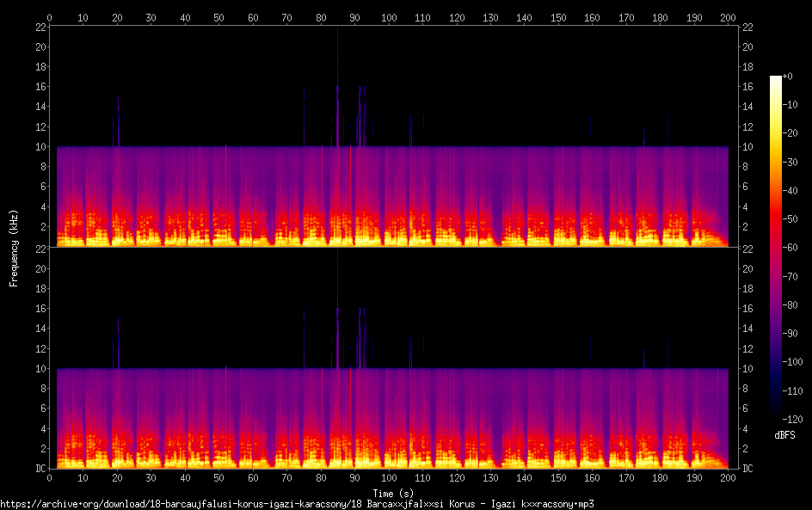Click the "Frequency (kHz)" axis label
The image size is (812, 510).
[x=14, y=248]
